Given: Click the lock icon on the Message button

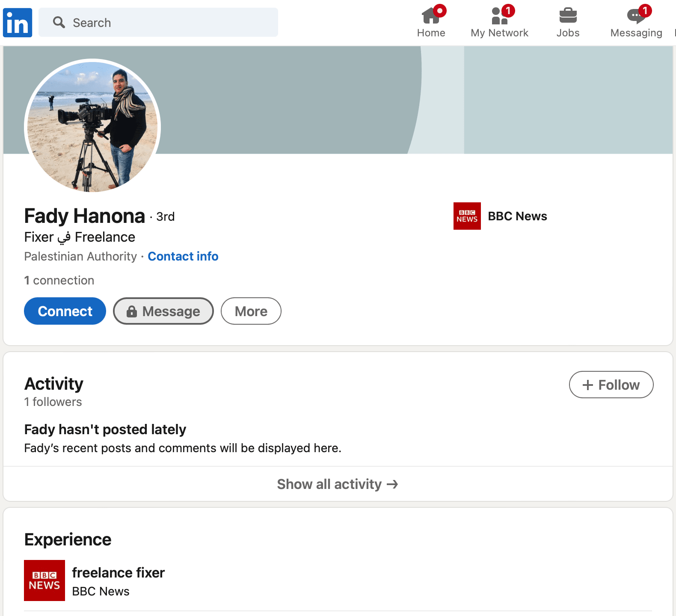Looking at the screenshot, I should 132,311.
